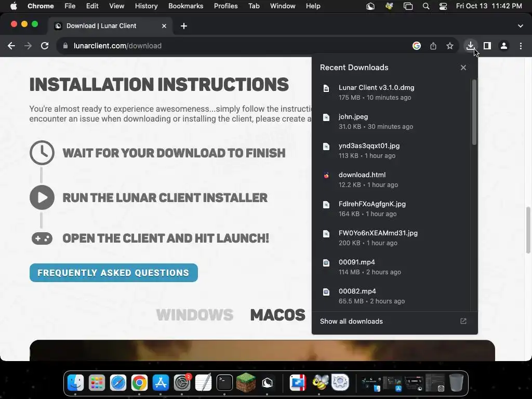The height and width of the screenshot is (399, 532).
Task: Open Trash from the Dock
Action: click(456, 383)
